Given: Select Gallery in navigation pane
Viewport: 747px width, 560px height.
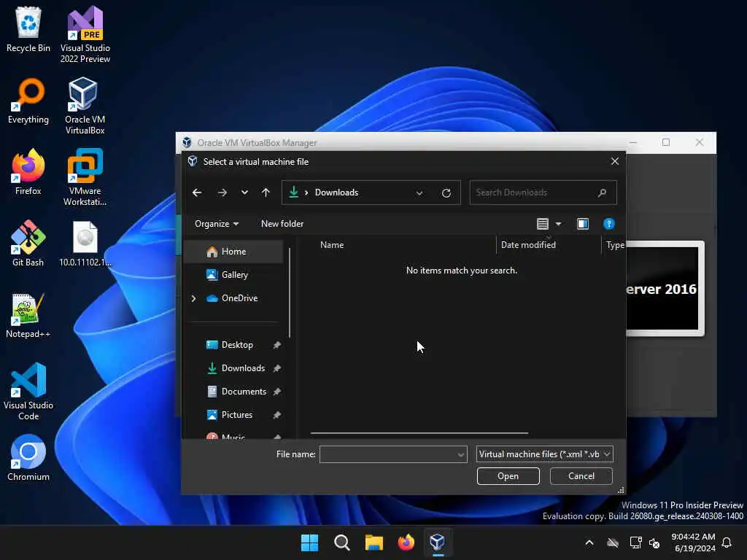Looking at the screenshot, I should (234, 275).
